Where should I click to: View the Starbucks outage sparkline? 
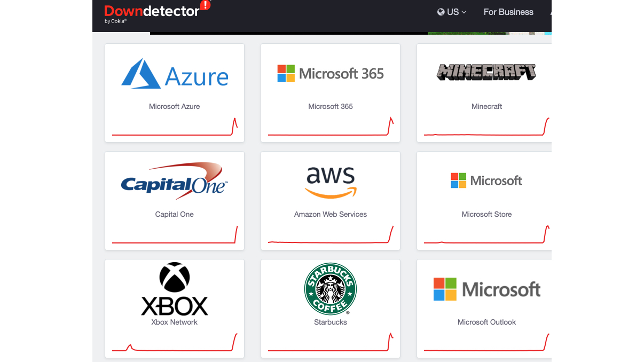pyautogui.click(x=331, y=342)
